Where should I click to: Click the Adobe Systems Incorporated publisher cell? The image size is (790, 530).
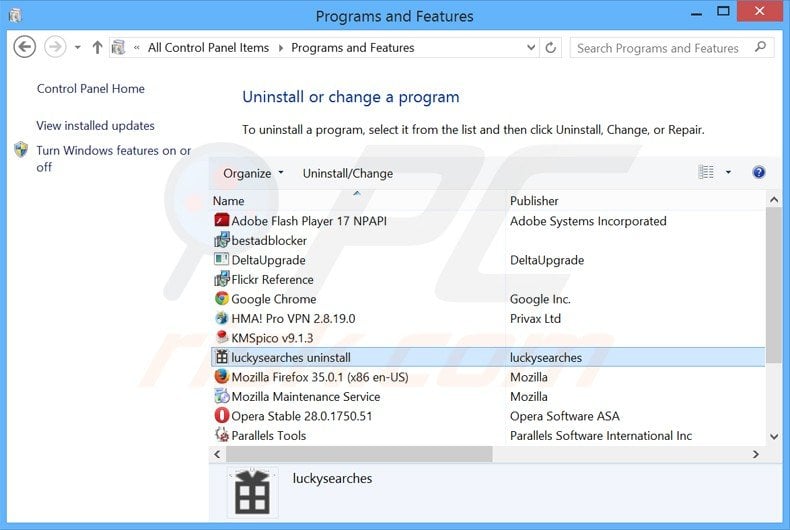tap(588, 221)
